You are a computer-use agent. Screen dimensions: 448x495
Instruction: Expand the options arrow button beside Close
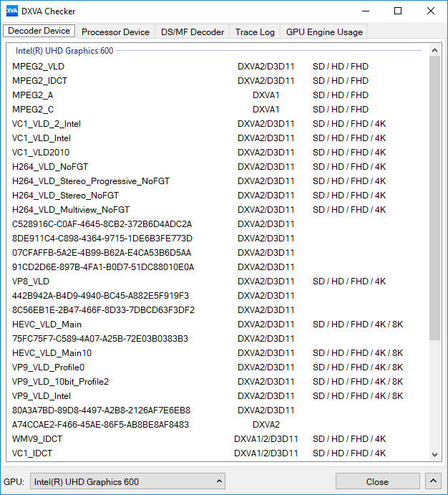[433, 481]
